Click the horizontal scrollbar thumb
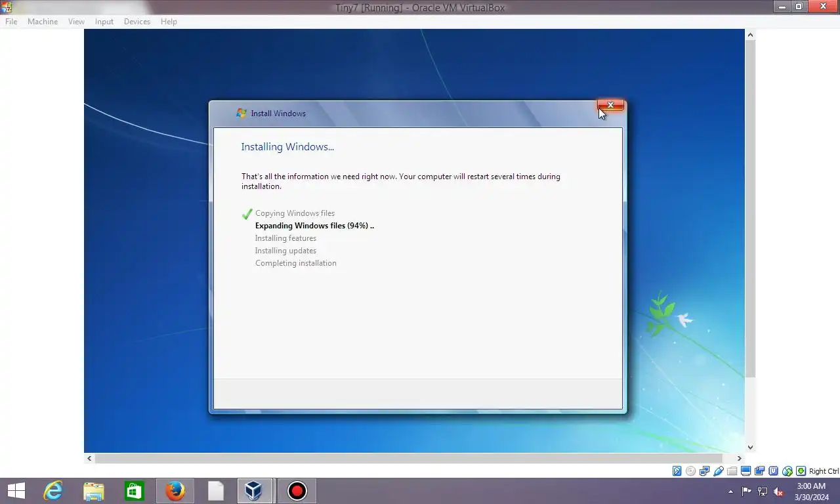Image resolution: width=840 pixels, height=504 pixels. coord(409,459)
